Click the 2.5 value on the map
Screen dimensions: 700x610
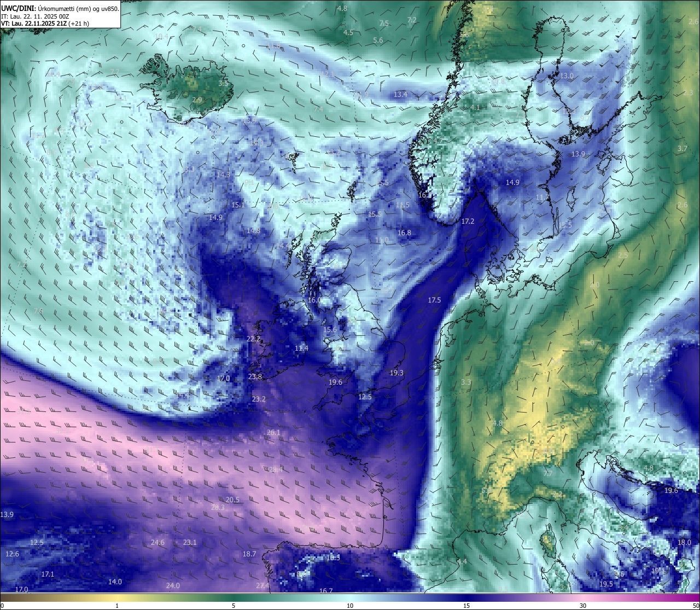(623, 255)
